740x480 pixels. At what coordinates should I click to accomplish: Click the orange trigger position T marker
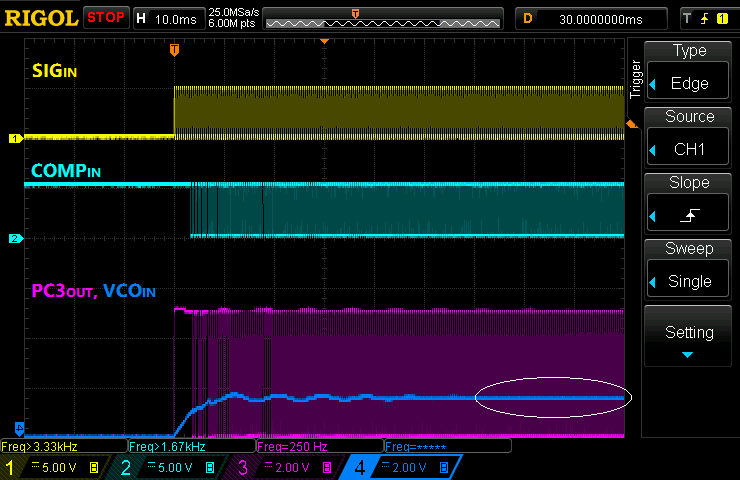pos(174,49)
